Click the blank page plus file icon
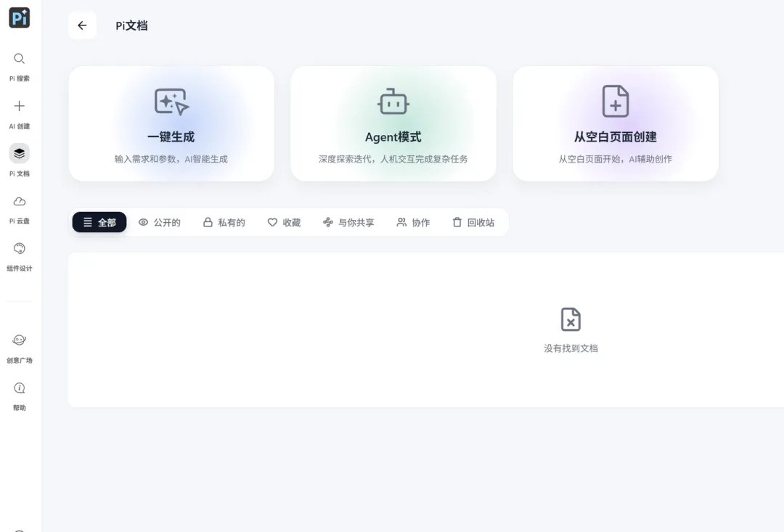This screenshot has height=532, width=784. pos(616,102)
